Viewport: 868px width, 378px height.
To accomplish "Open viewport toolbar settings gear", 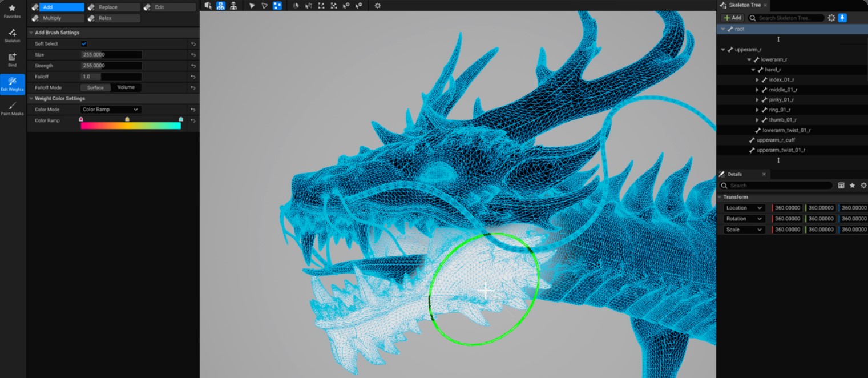I will 377,6.
